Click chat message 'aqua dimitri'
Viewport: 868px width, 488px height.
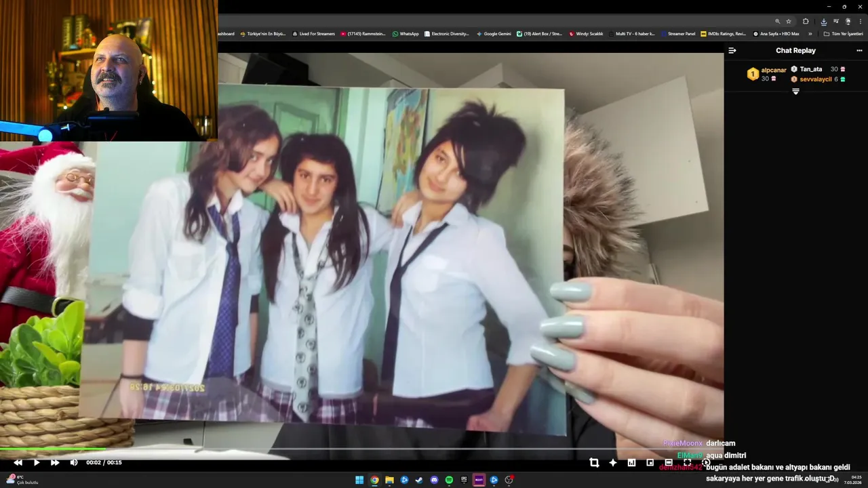(726, 455)
